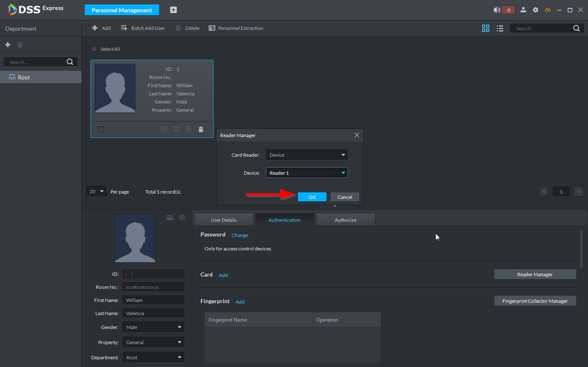
Task: Click the alarm speaker icon in title bar
Action: coord(497,10)
